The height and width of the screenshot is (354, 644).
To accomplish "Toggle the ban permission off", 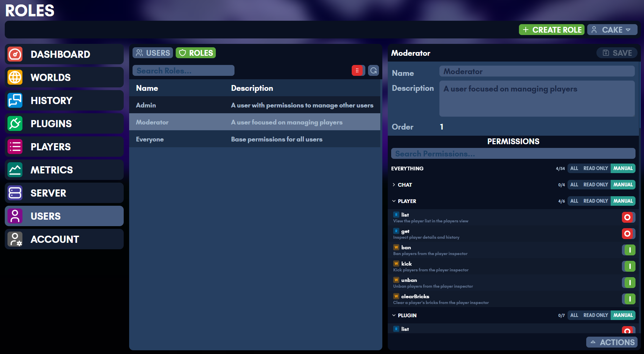I will click(x=628, y=250).
